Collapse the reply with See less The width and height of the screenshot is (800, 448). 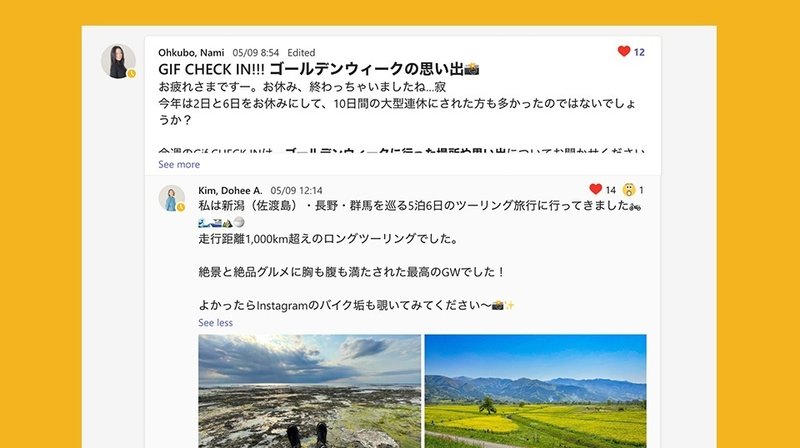[215, 322]
